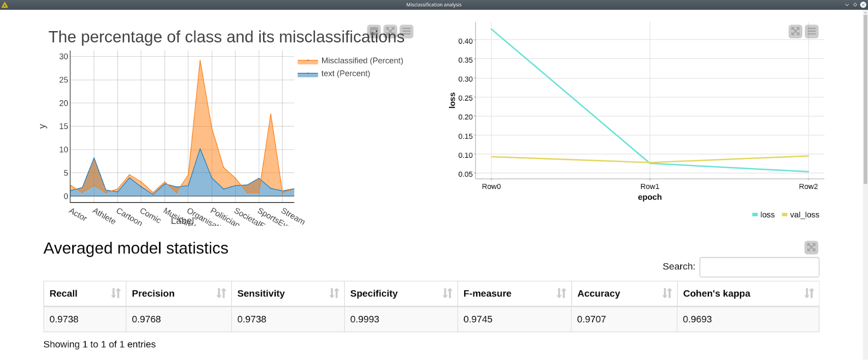Click the Cohen's kappa value 0.9693
Image resolution: width=868 pixels, height=360 pixels.
697,319
